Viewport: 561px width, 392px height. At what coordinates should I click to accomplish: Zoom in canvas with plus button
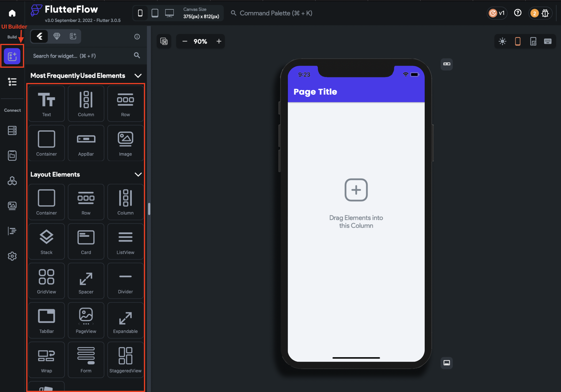click(219, 41)
